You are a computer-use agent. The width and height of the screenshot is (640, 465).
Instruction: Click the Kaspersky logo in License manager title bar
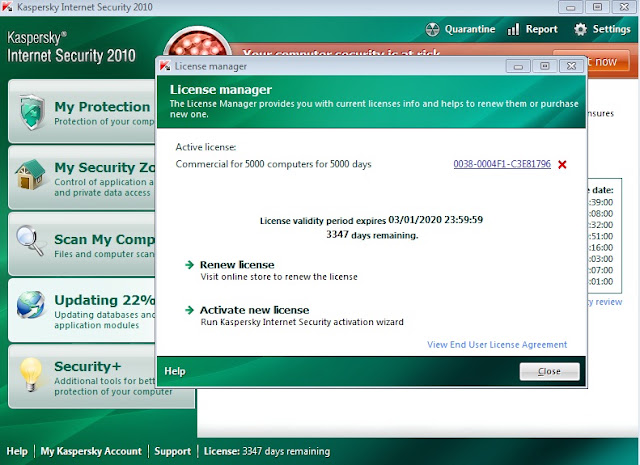click(165, 66)
